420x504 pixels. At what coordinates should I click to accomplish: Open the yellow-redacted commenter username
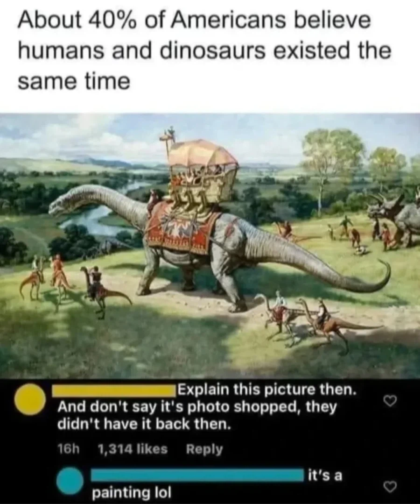[114, 390]
